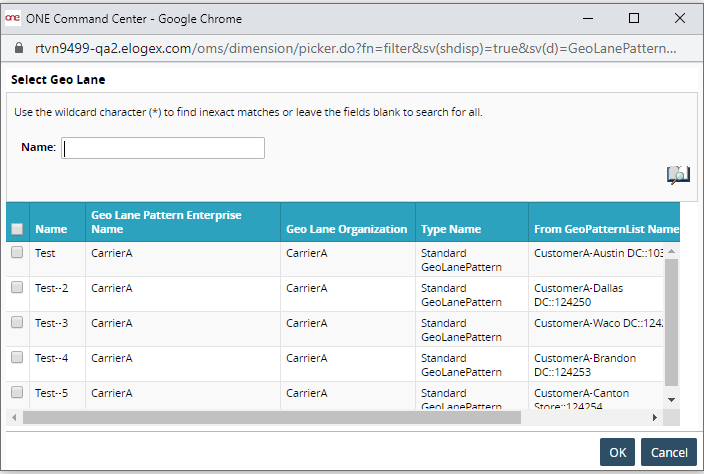Enable the Test--4 row checkbox
This screenshot has width=704, height=474.
(x=17, y=357)
